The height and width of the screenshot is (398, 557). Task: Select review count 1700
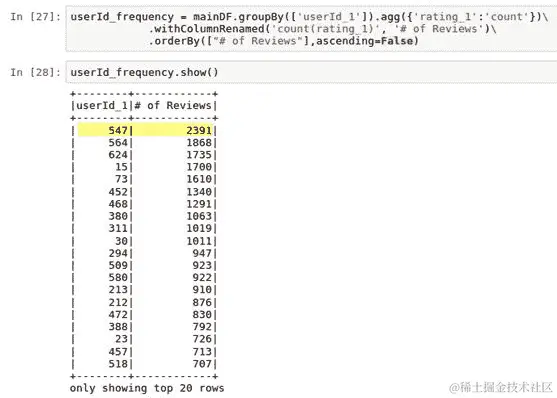pyautogui.click(x=199, y=167)
